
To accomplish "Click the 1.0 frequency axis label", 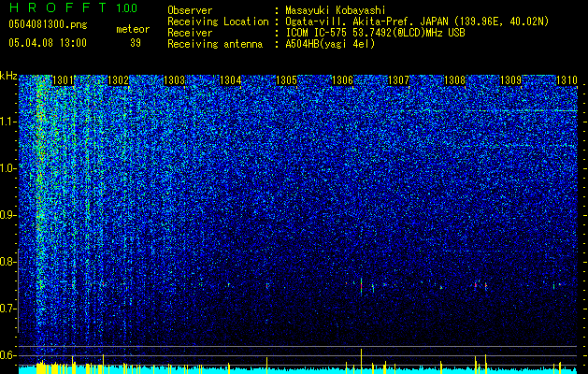I will pyautogui.click(x=7, y=168).
